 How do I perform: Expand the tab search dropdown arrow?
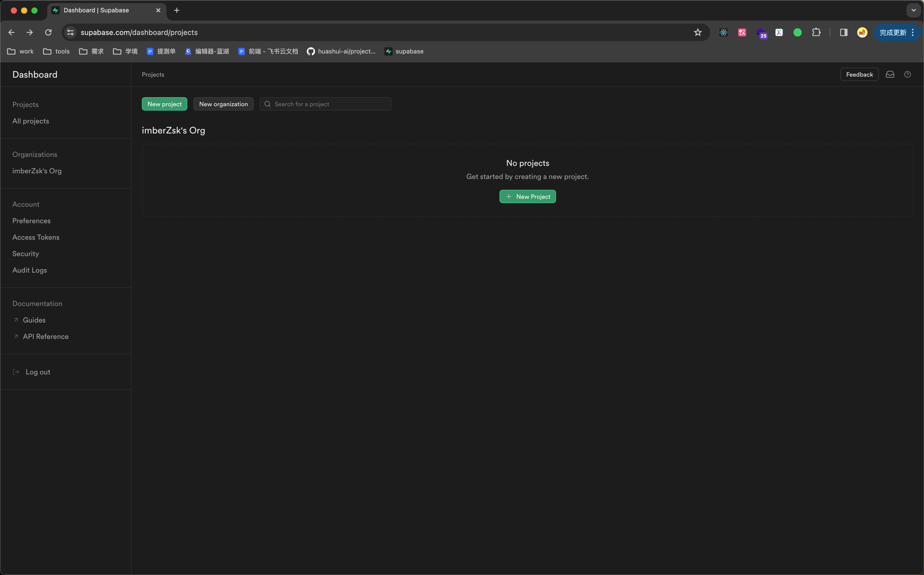coord(913,10)
